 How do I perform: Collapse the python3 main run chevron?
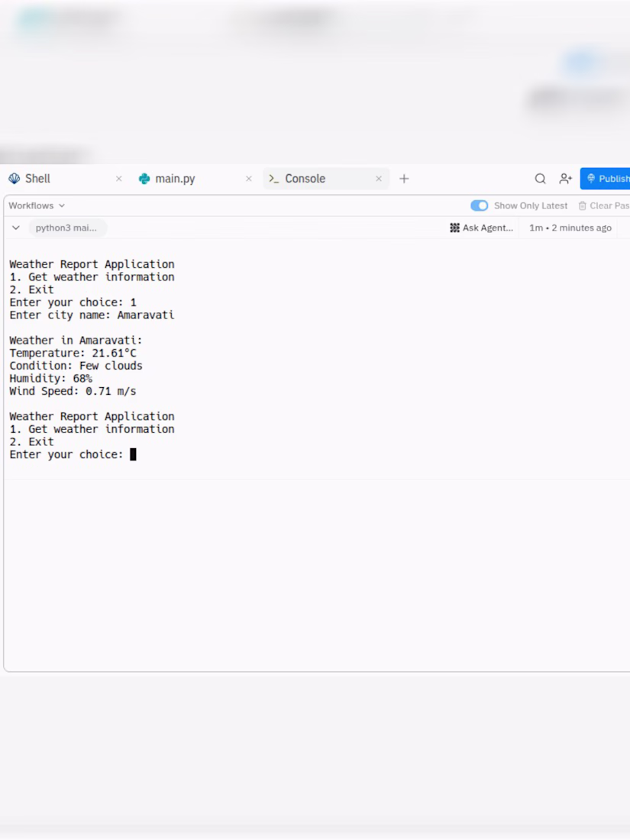tap(16, 228)
